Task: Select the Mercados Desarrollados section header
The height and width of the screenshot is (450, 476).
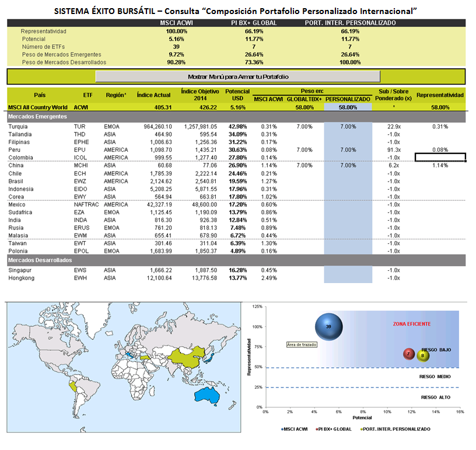Action: pyautogui.click(x=236, y=260)
